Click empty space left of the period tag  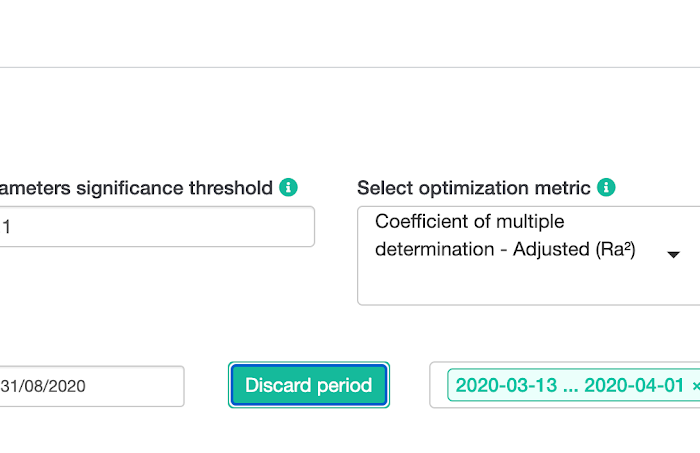pos(439,385)
